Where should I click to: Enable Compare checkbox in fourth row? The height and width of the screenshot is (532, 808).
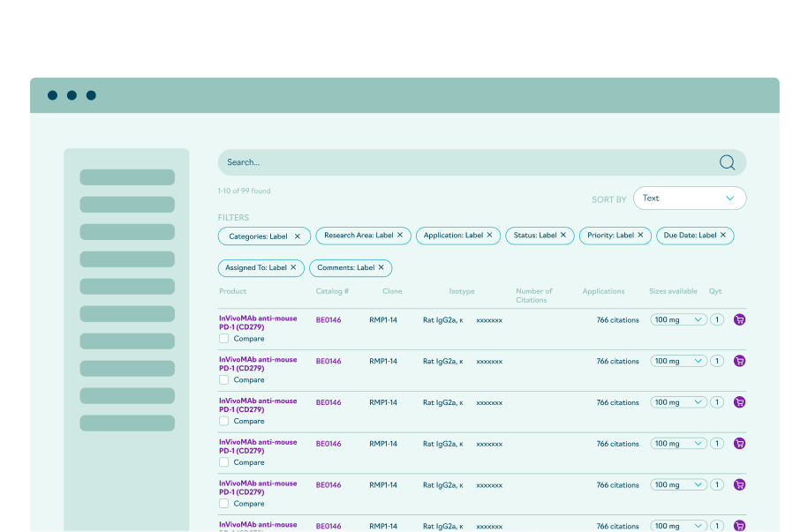click(224, 462)
